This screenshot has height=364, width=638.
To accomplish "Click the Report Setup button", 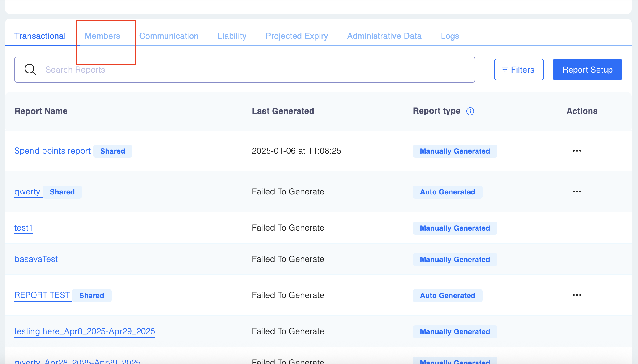I will 587,70.
